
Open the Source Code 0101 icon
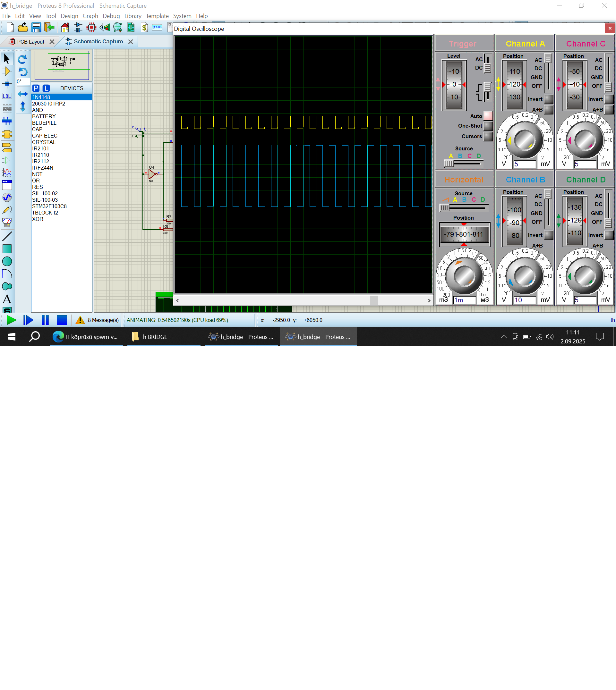point(157,27)
